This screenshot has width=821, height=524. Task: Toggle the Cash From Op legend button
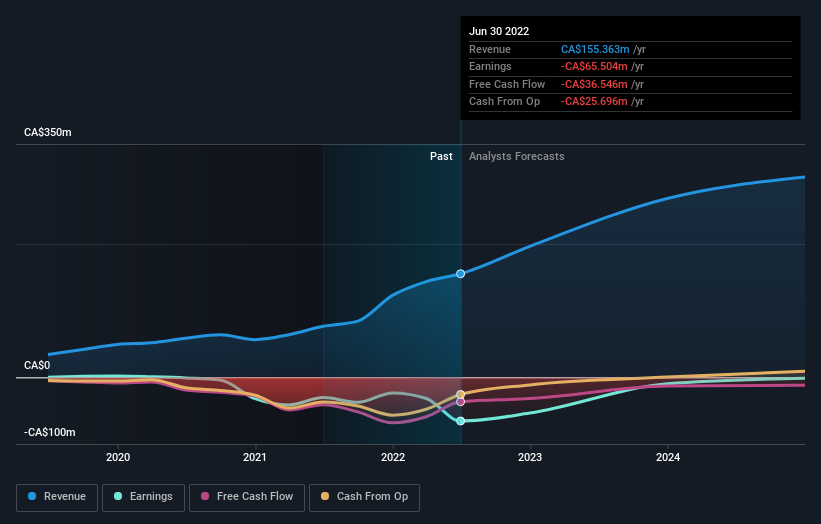pyautogui.click(x=364, y=497)
